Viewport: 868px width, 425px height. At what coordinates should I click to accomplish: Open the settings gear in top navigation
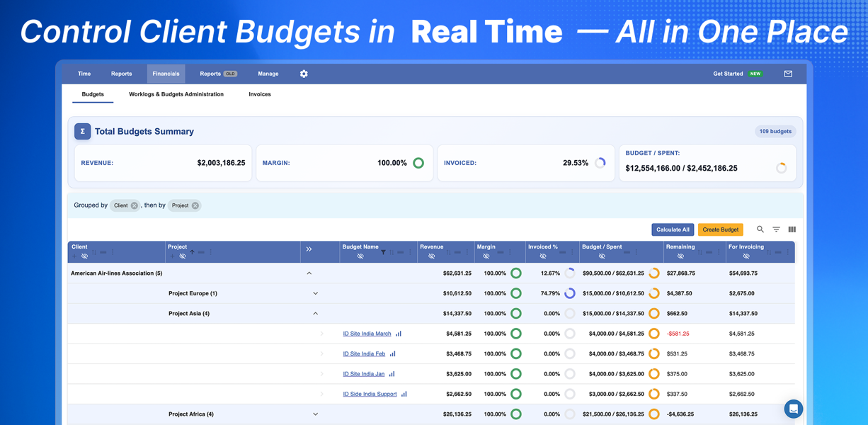tap(304, 74)
